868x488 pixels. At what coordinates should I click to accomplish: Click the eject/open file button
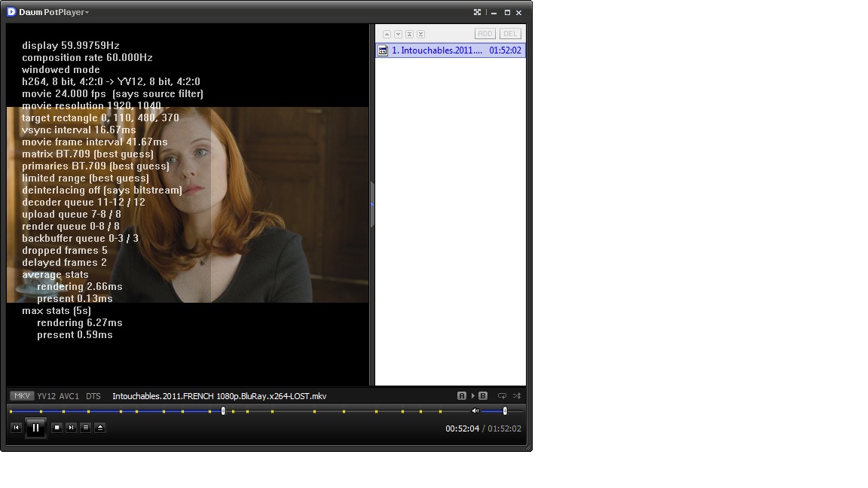point(99,428)
